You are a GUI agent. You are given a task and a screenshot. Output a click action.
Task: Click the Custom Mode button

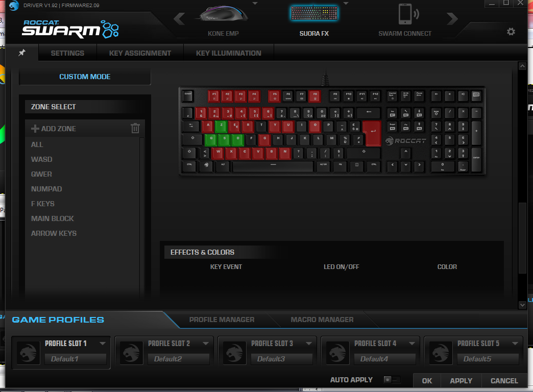click(x=85, y=77)
